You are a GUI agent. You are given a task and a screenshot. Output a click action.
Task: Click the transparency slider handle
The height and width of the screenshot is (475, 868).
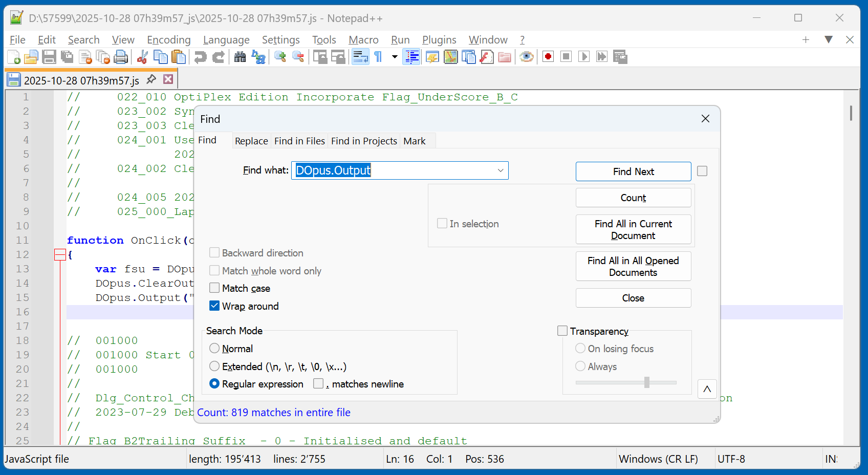(647, 382)
